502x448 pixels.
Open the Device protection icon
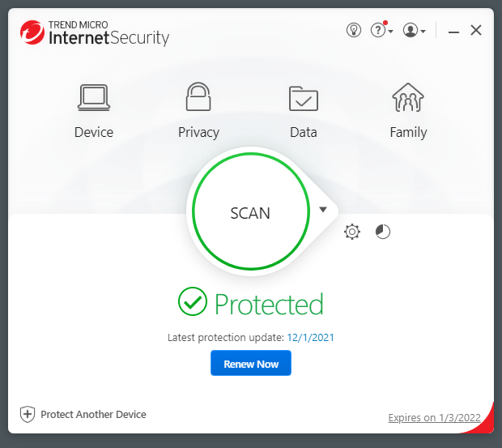coord(94,98)
